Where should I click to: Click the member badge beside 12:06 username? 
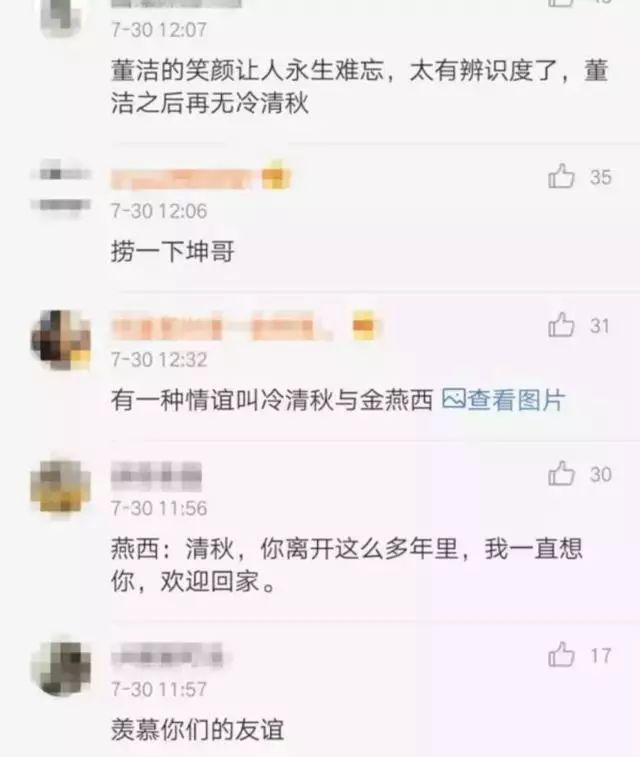(x=276, y=176)
